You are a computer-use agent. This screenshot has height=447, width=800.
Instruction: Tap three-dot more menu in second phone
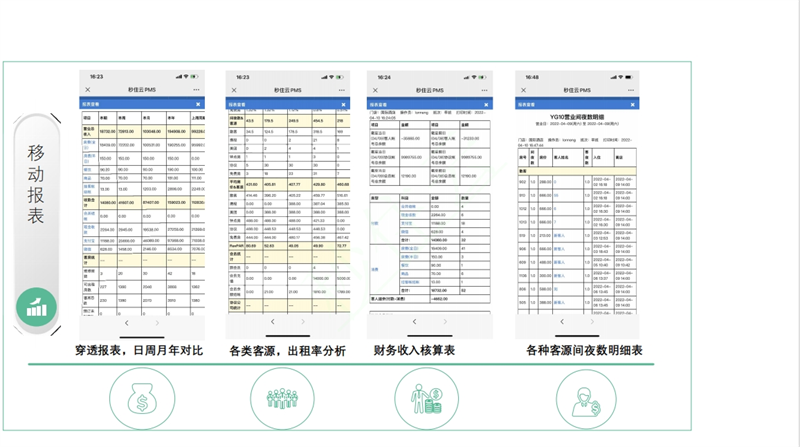click(341, 90)
